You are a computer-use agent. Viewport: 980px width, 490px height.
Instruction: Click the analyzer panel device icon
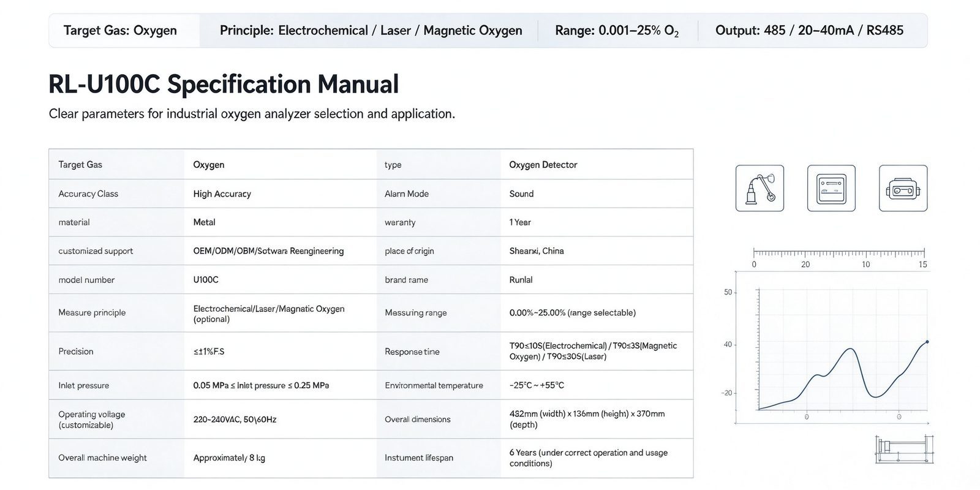pyautogui.click(x=831, y=188)
